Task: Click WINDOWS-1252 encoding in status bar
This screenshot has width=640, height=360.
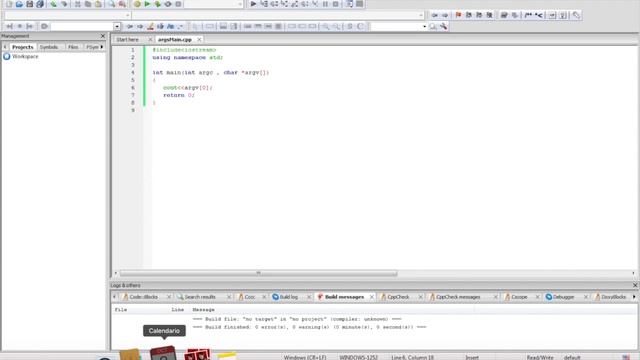Action: click(358, 357)
